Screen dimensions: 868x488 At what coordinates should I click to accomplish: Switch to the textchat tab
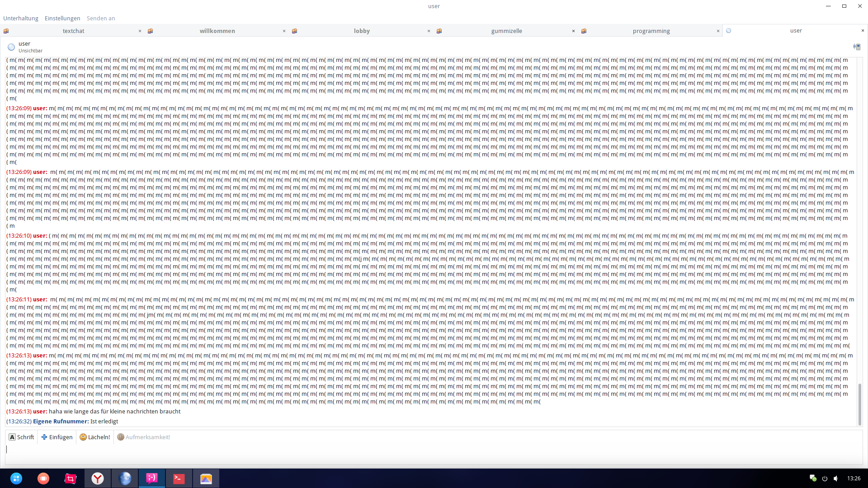[x=73, y=31]
